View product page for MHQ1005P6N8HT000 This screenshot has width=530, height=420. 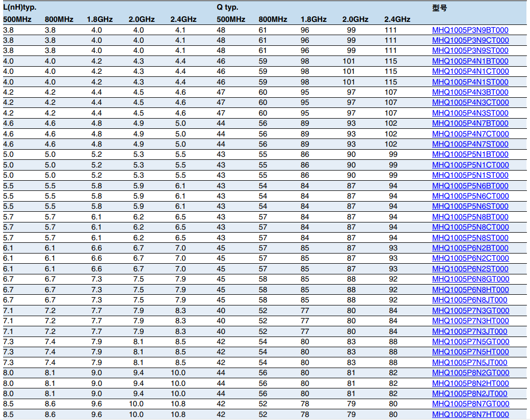[470, 290]
